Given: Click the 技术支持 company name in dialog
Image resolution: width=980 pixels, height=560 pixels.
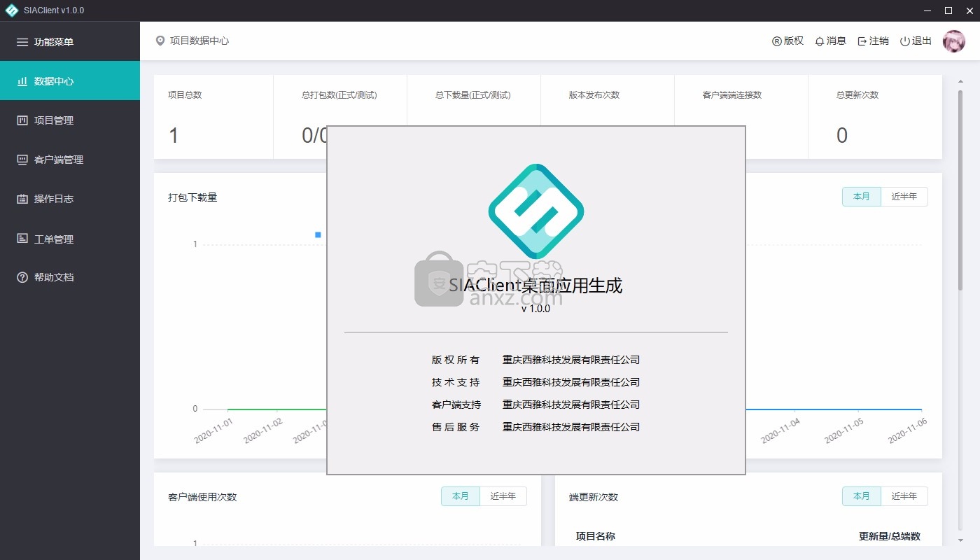Looking at the screenshot, I should tap(571, 382).
